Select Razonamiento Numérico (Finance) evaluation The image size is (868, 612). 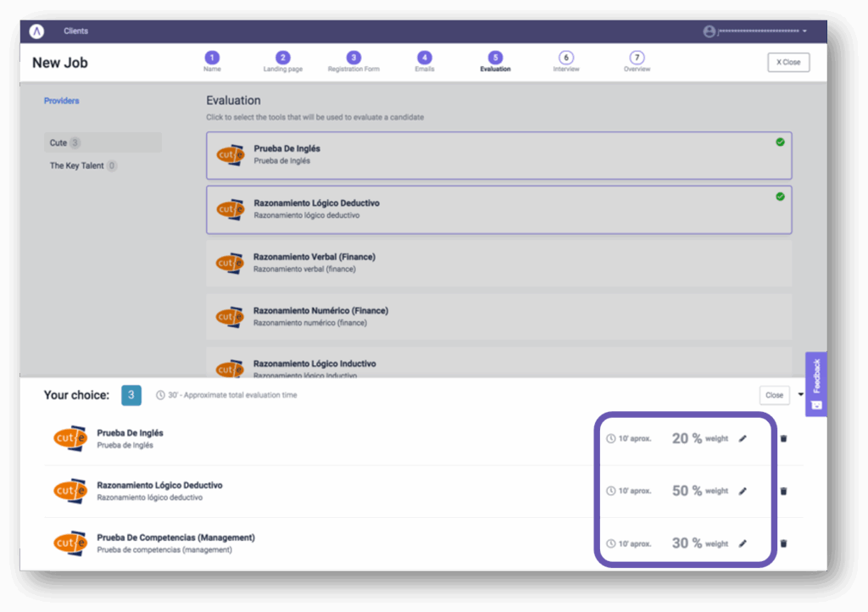498,316
